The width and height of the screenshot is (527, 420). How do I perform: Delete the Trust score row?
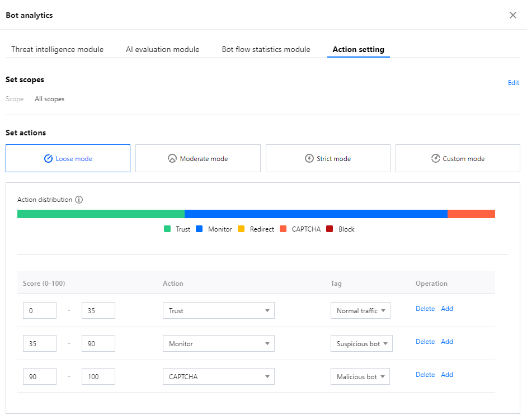coord(425,309)
